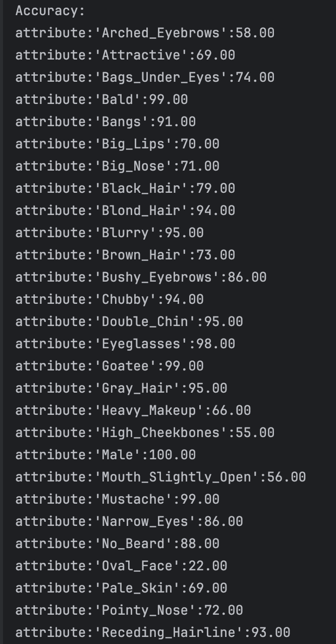
Task: Click the Black_Hair attribute line
Action: coord(125,188)
